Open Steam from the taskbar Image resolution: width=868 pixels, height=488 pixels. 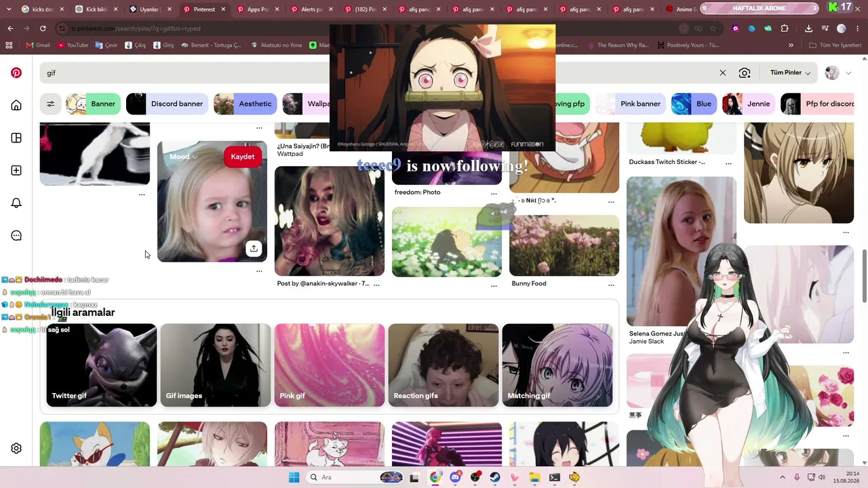(x=494, y=477)
